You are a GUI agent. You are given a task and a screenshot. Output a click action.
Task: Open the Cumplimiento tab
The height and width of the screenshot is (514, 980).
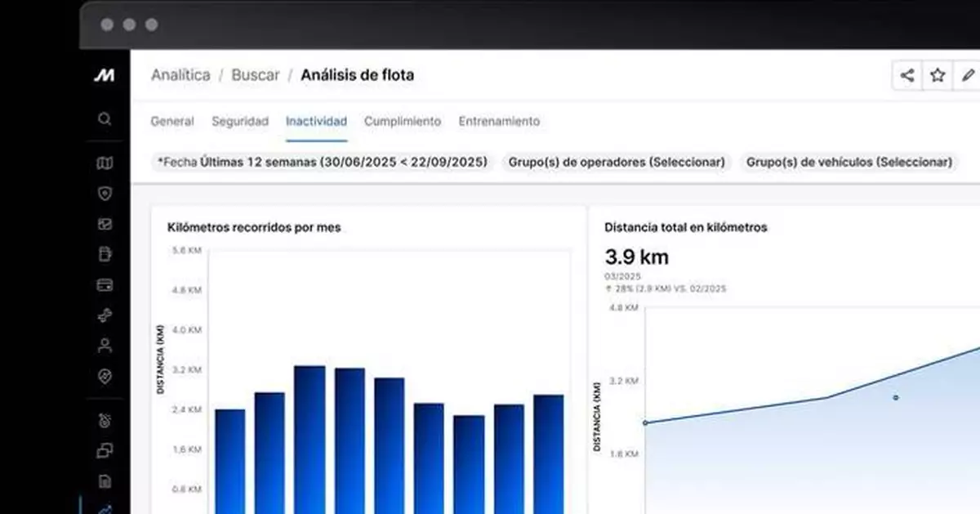click(403, 121)
